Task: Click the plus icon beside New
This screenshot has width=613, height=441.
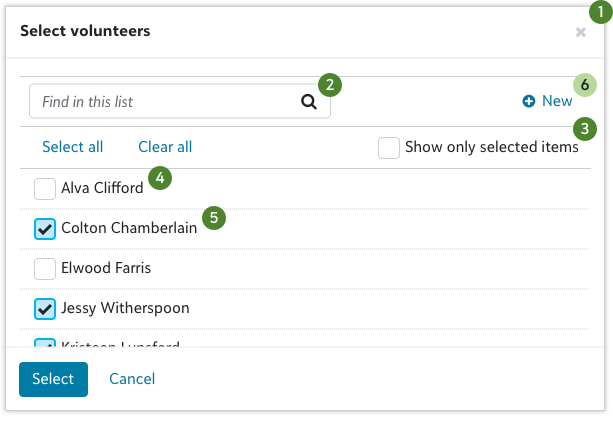Action: (x=529, y=101)
